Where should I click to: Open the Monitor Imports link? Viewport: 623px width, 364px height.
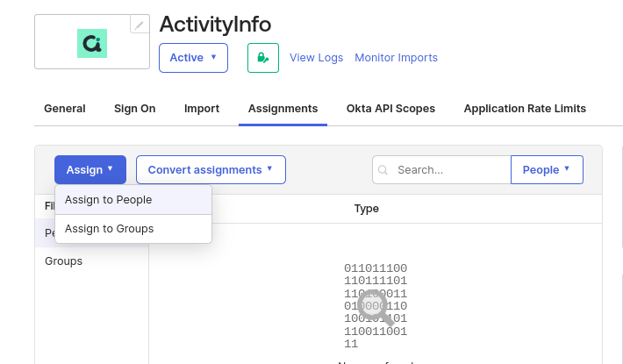pos(396,58)
